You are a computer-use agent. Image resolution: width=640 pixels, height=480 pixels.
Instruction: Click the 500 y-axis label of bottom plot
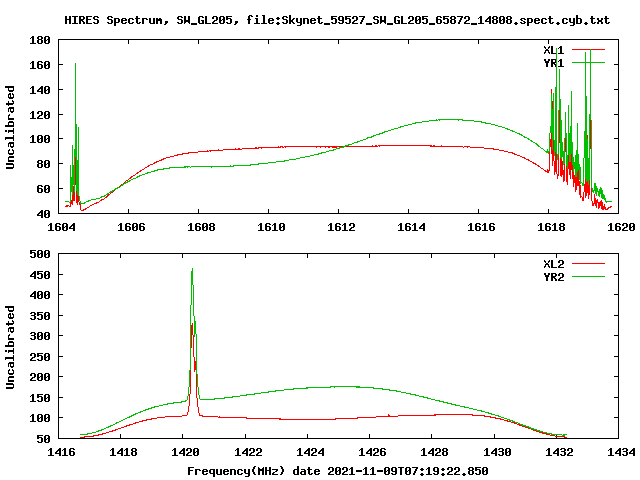(x=40, y=254)
